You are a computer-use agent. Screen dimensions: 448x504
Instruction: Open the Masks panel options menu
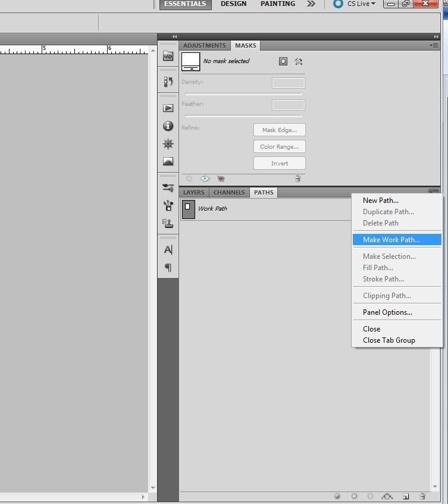pos(434,45)
